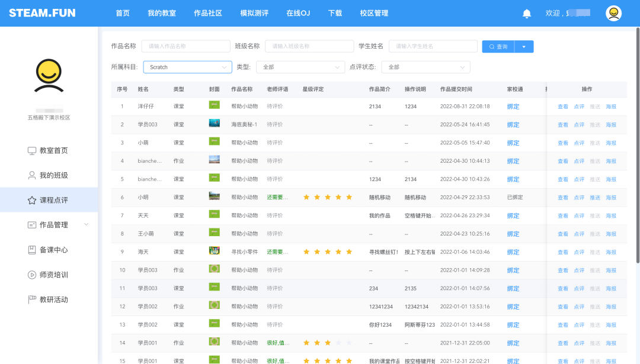Open the user avatar in header
Image resolution: width=640 pixels, height=364 pixels.
tap(613, 13)
